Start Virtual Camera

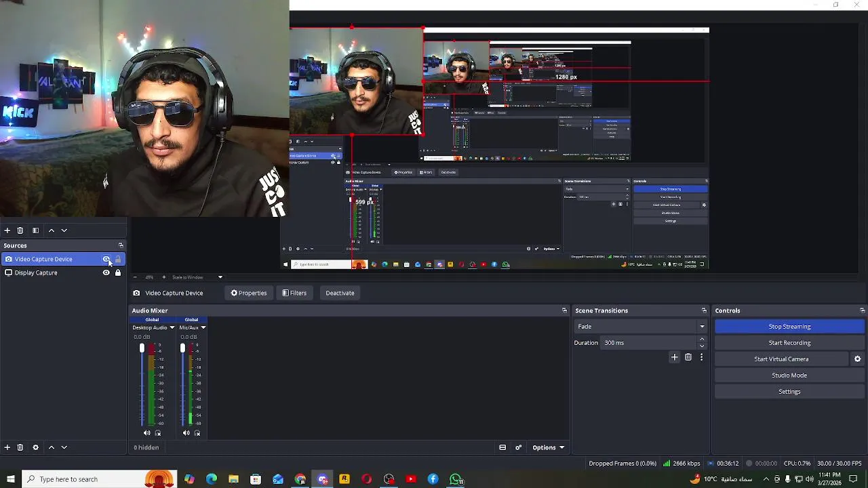pos(781,359)
